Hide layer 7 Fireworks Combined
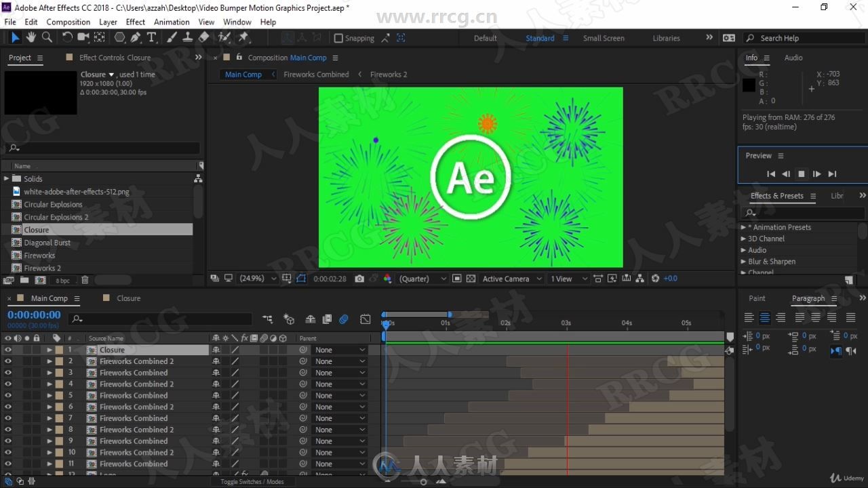Image resolution: width=868 pixels, height=488 pixels. [x=8, y=418]
